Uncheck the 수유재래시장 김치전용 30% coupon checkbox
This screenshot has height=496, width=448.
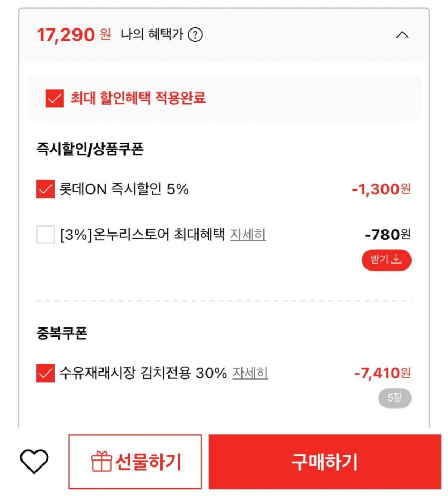tap(46, 373)
